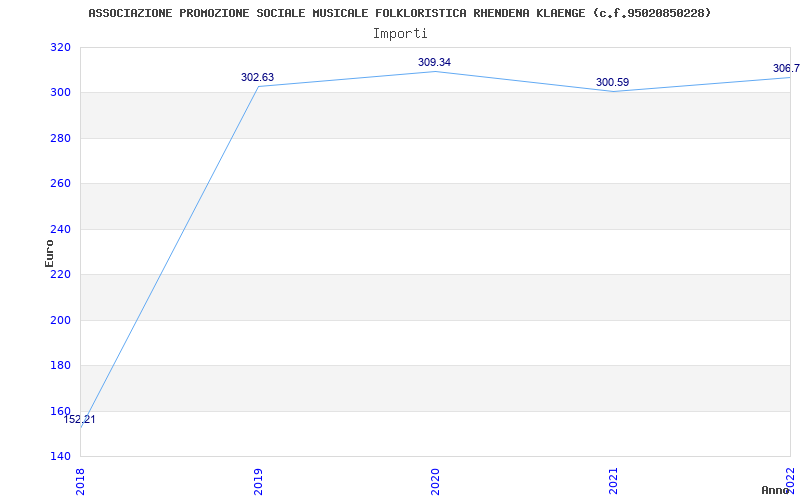The height and width of the screenshot is (500, 800).
Task: Click the y-axis value 320
Action: coord(60,47)
